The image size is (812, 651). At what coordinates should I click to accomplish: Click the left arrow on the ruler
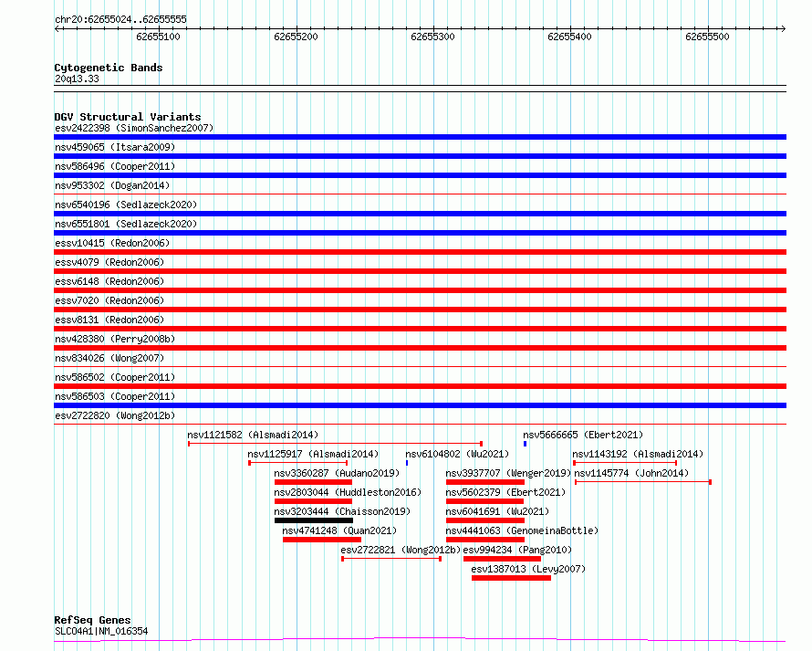pyautogui.click(x=57, y=28)
